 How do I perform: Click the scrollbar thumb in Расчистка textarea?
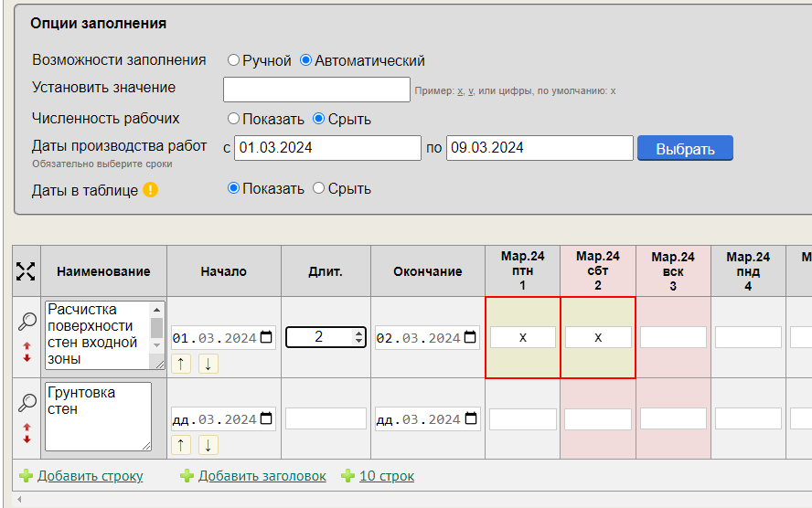[x=156, y=327]
